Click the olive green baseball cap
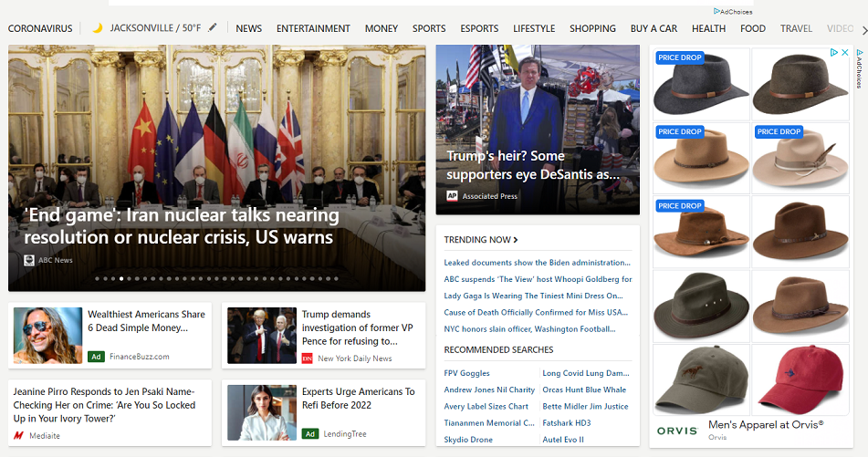This screenshot has width=868, height=457. pyautogui.click(x=701, y=379)
